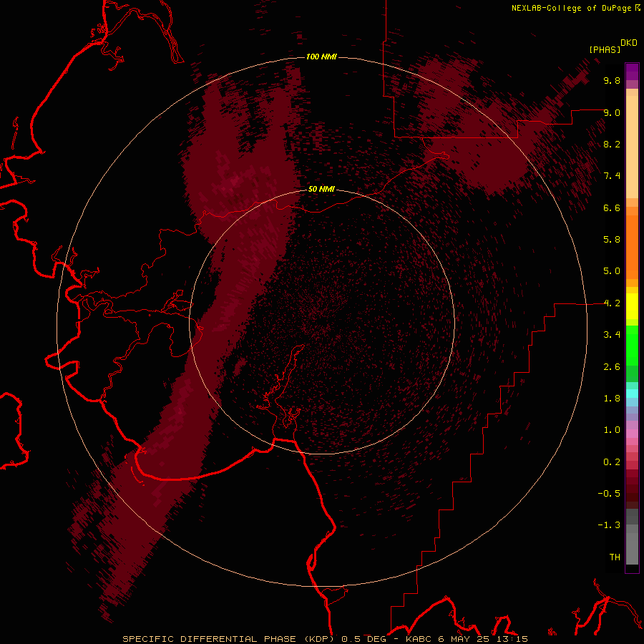
Task: Click the TH legend label
Action: pos(615,557)
